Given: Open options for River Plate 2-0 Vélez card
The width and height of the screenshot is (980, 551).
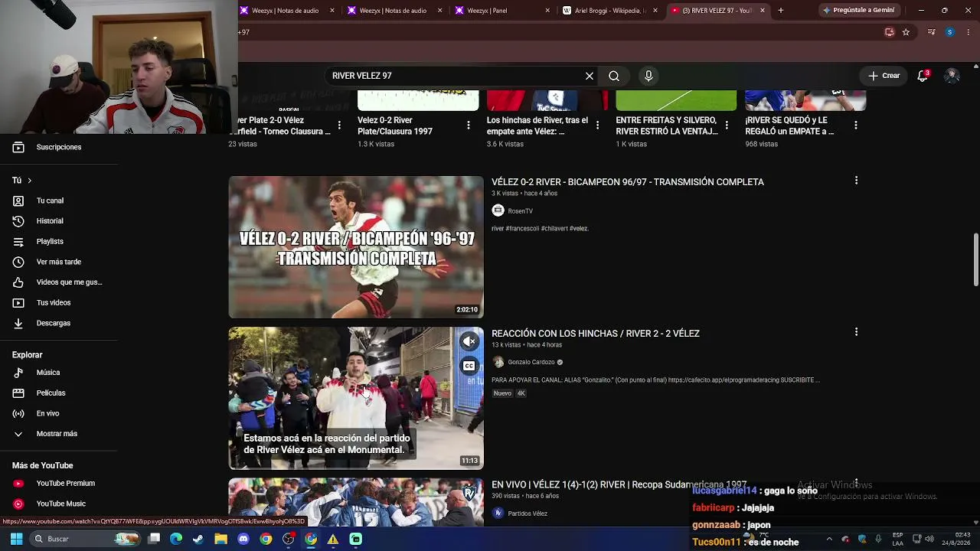Looking at the screenshot, I should pos(339,125).
